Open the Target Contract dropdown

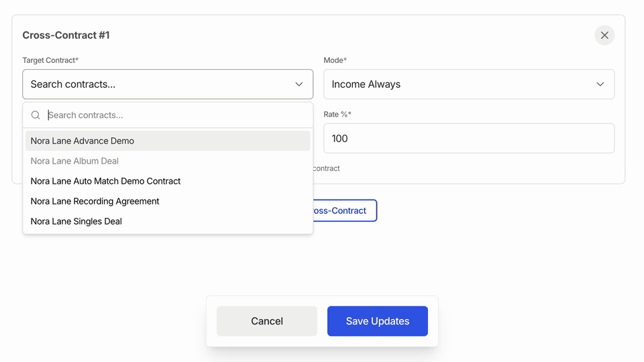(x=168, y=84)
